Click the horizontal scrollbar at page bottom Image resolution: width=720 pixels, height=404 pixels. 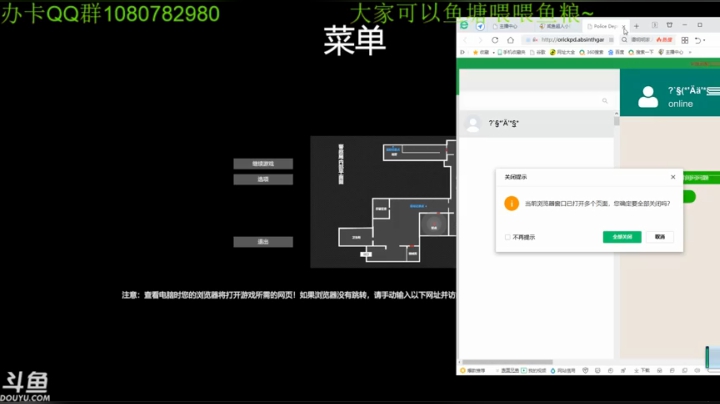click(x=507, y=362)
